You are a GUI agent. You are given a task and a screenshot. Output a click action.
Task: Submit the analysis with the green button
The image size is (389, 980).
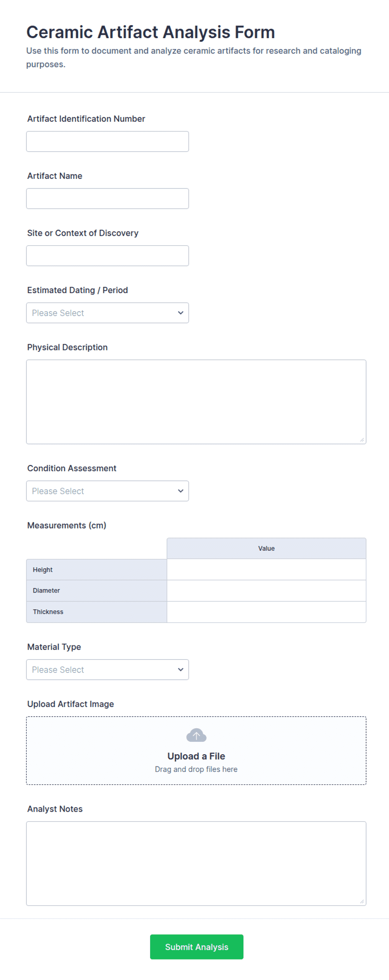[197, 946]
